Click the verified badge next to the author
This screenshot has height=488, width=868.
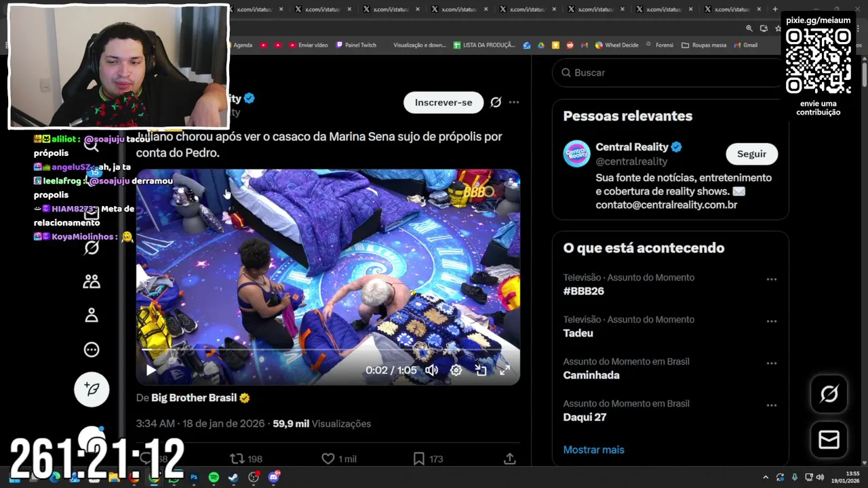click(x=249, y=98)
